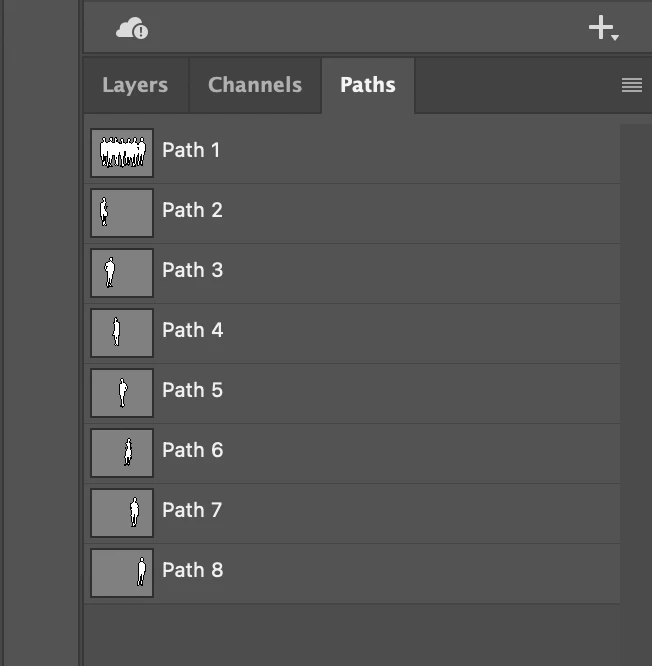This screenshot has width=652, height=666.
Task: Click the cloud document warning icon
Action: (132, 29)
